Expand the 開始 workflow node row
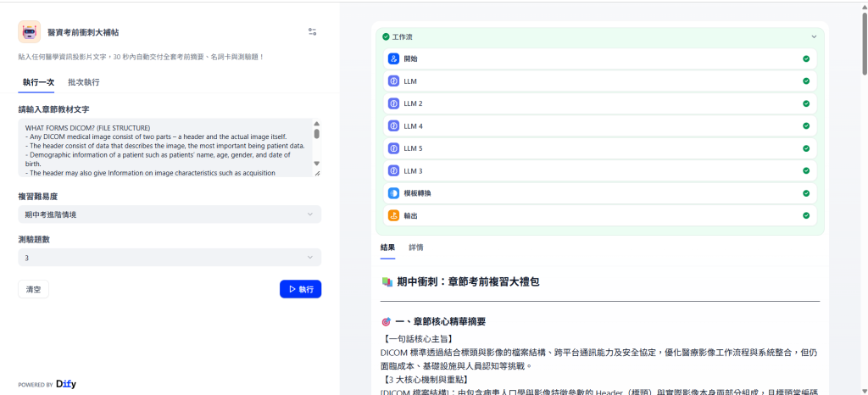This screenshot has height=395, width=868. click(x=600, y=58)
